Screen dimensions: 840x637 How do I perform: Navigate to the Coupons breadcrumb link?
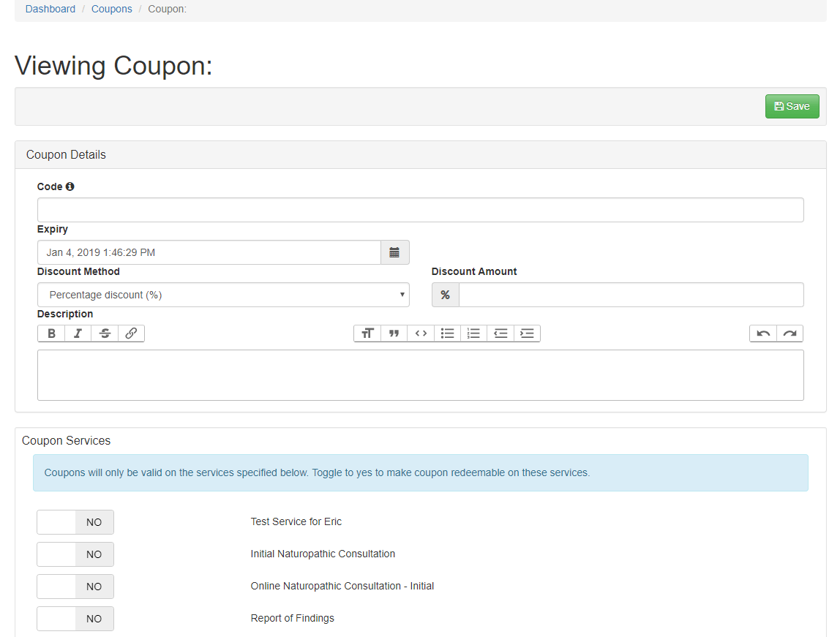[x=111, y=9]
